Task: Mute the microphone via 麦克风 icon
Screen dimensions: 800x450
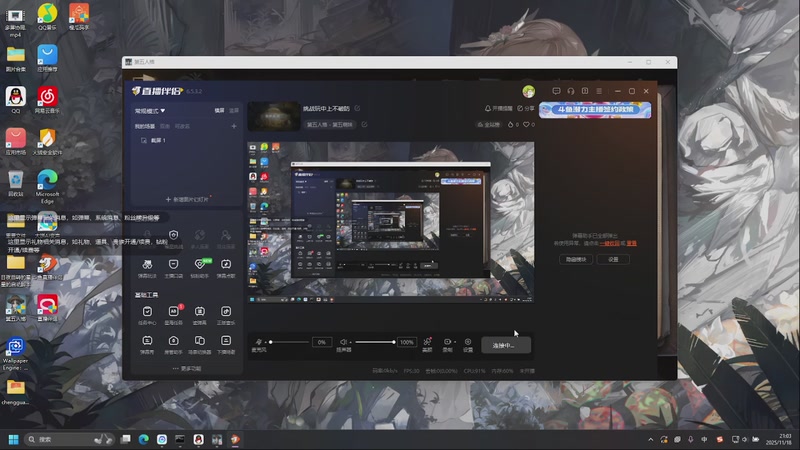Action: pos(258,342)
